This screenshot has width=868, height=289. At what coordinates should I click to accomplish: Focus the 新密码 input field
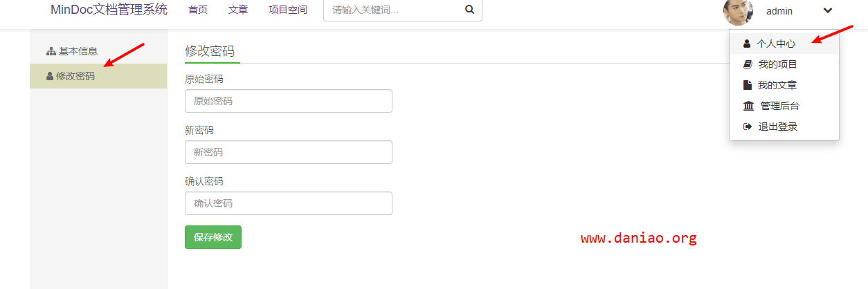(x=288, y=152)
